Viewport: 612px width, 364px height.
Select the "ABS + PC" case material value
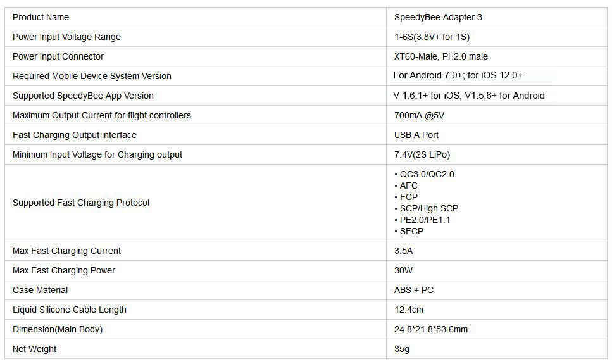pyautogui.click(x=413, y=290)
